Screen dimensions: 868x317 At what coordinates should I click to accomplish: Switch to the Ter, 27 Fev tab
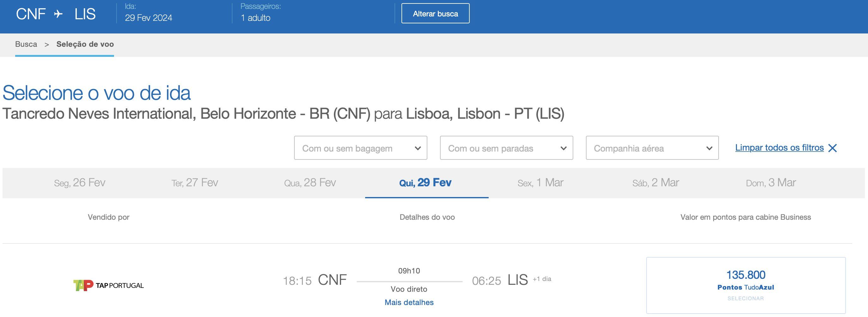(195, 182)
